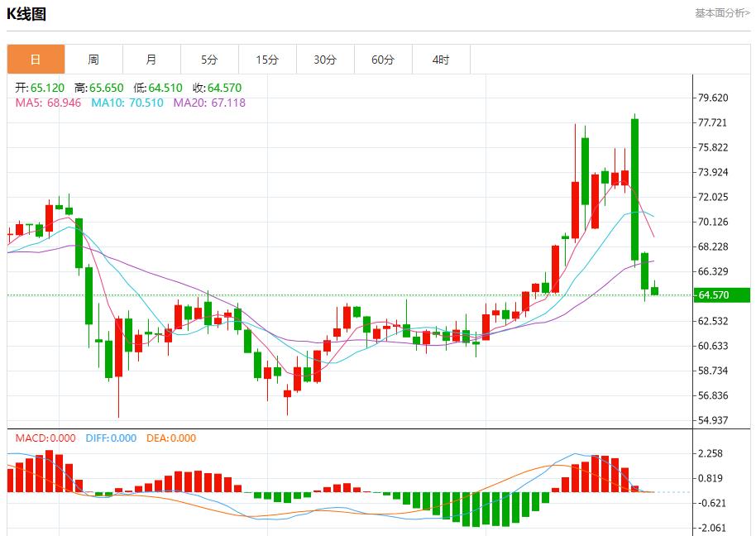Select the 30分 timeframe tab
This screenshot has width=756, height=536.
coord(325,60)
